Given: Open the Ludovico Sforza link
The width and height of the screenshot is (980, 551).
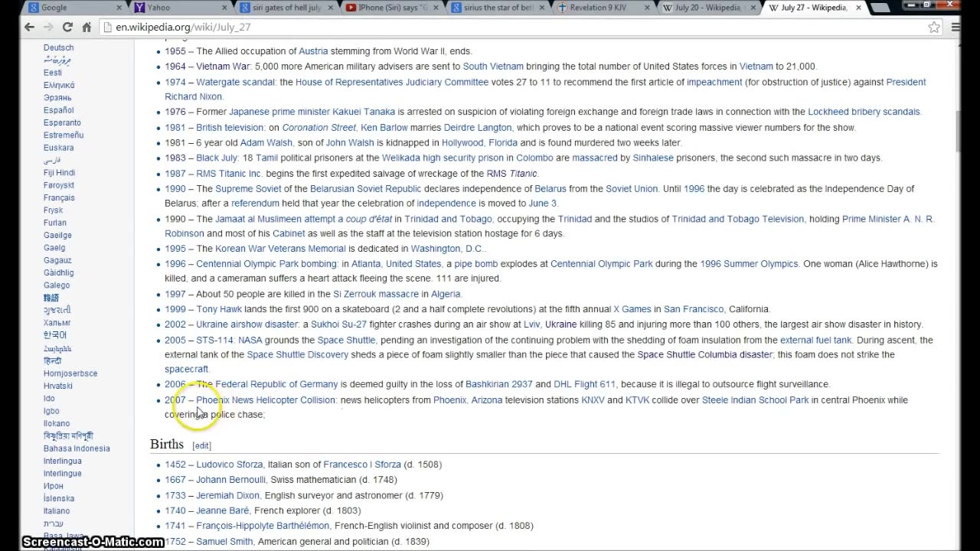Looking at the screenshot, I should [x=230, y=465].
